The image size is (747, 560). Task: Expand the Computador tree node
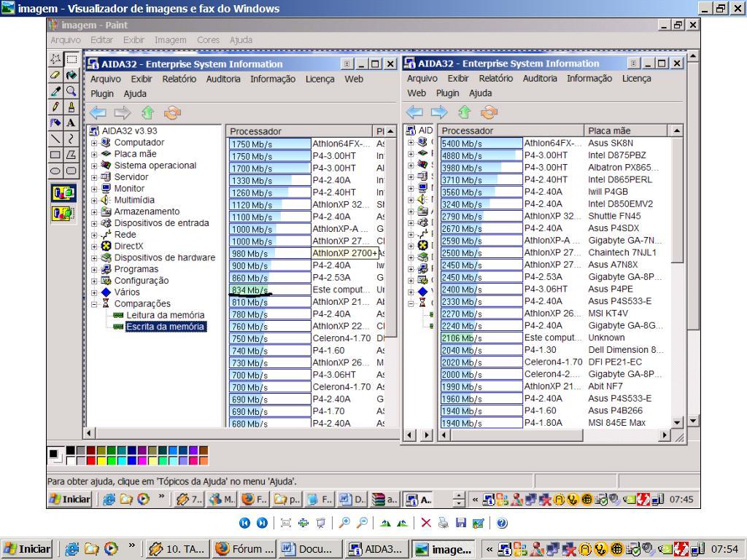click(94, 142)
